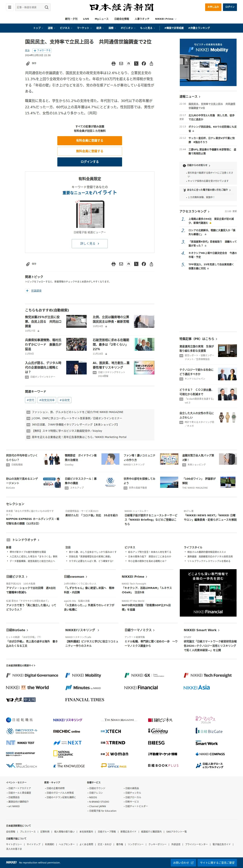Expand the 経済 navigation dropdown

pos(100,28)
